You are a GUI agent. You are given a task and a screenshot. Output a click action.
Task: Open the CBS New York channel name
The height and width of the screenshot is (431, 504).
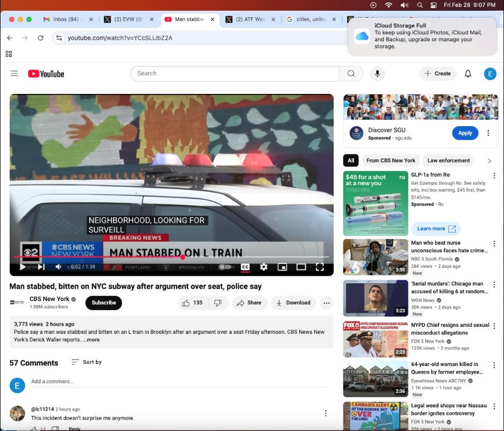coord(49,298)
